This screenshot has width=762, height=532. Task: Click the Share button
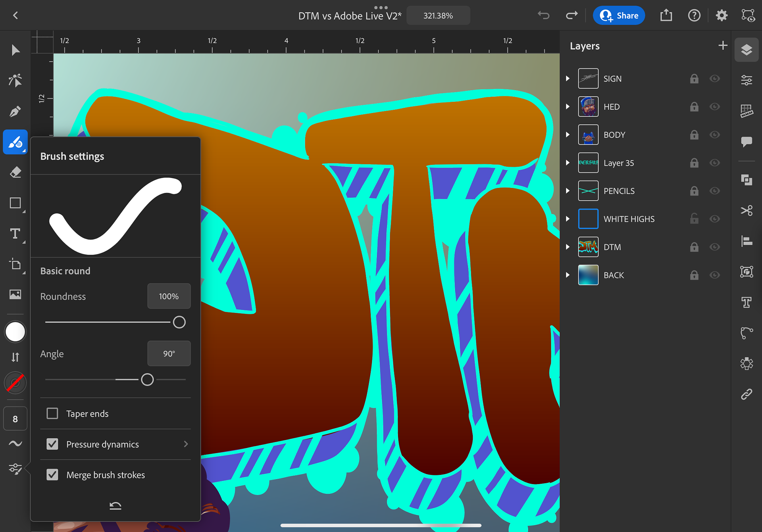pyautogui.click(x=619, y=15)
